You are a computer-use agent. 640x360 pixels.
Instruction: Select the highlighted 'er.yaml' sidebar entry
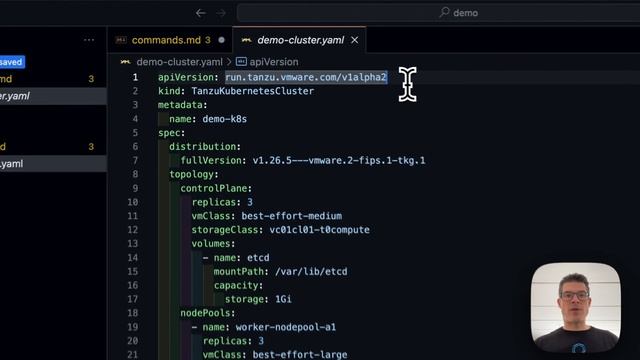pos(53,96)
